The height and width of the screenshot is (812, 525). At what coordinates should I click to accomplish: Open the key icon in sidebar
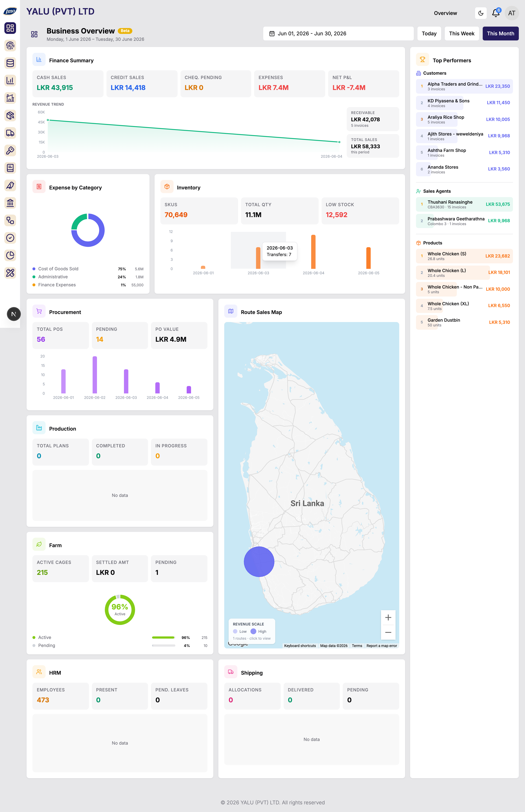(x=10, y=150)
